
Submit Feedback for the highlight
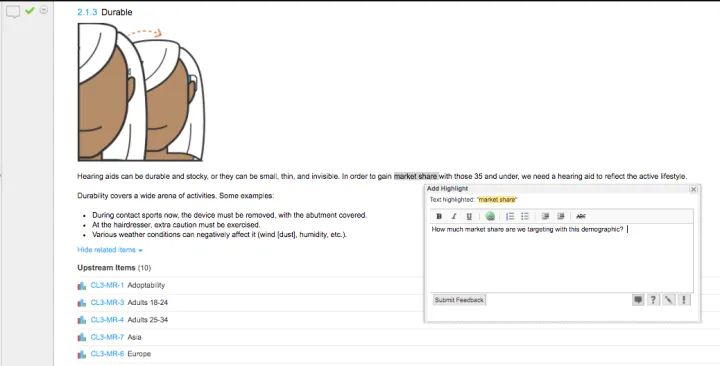459,300
